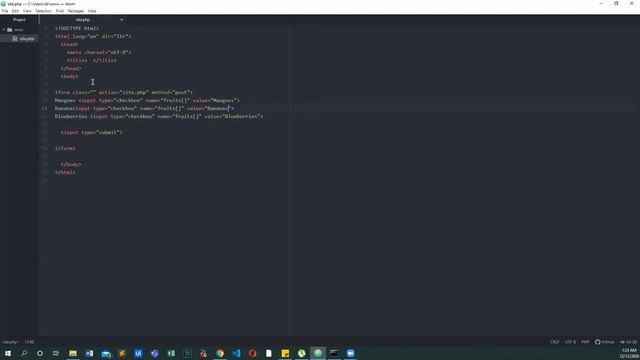Click the system clock in the taskbar

tap(629, 353)
